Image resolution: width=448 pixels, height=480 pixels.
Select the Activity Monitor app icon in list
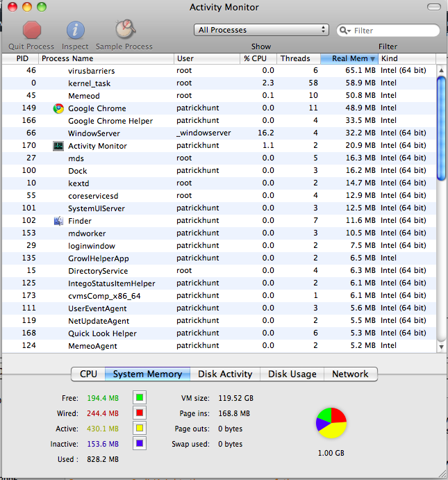click(x=58, y=146)
